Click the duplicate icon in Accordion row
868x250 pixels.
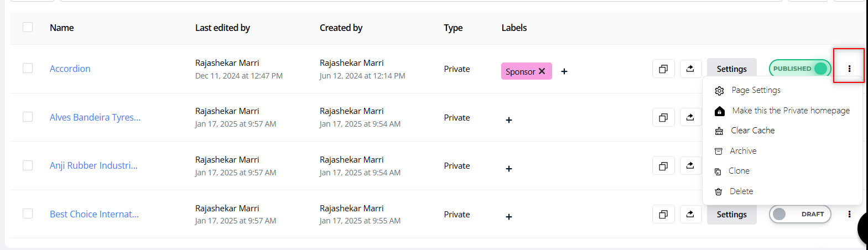tap(663, 69)
